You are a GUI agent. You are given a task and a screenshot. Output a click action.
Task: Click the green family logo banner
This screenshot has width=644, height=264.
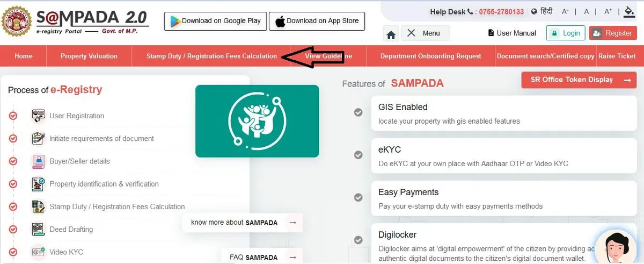tap(257, 121)
